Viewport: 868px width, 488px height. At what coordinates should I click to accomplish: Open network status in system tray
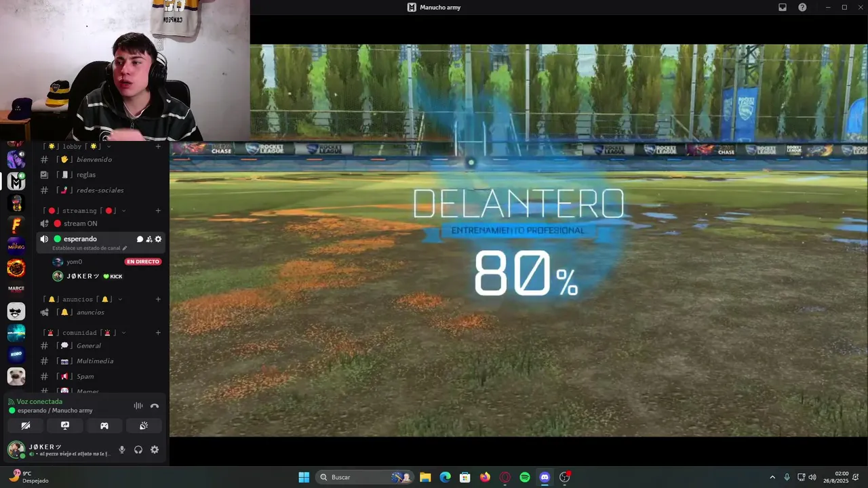801,477
